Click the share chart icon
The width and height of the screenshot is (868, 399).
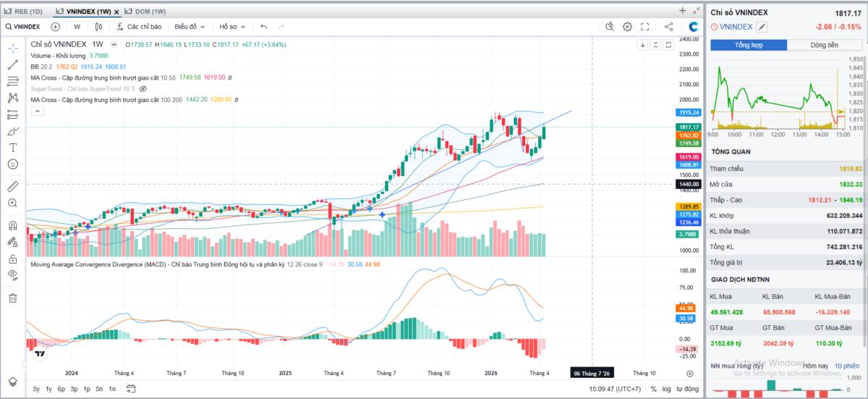pos(668,27)
